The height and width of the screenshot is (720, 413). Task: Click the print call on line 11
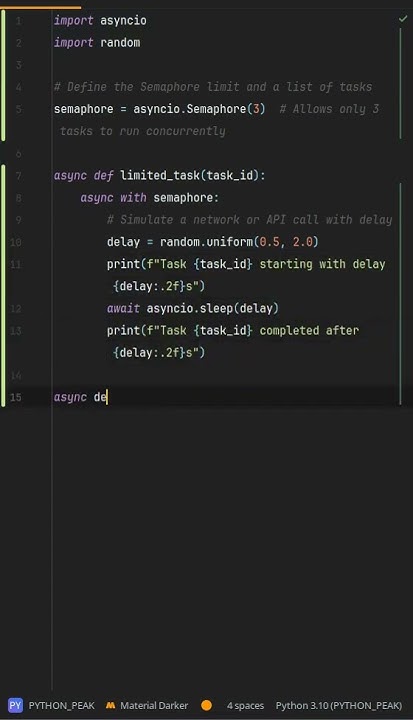click(123, 264)
